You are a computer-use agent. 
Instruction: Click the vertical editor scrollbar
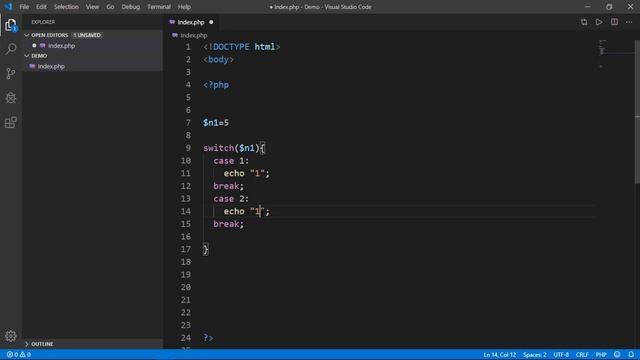click(x=637, y=112)
